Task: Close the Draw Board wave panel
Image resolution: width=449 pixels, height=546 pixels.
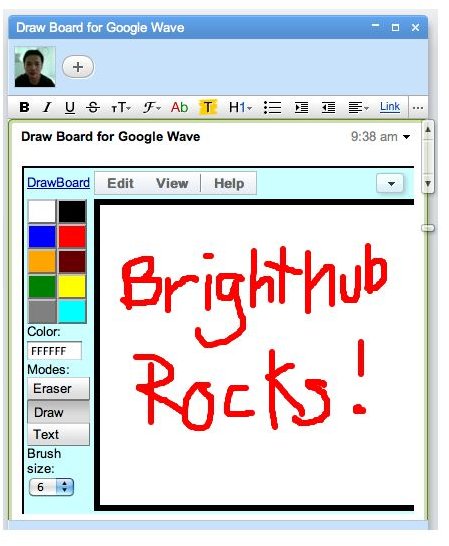Action: click(415, 27)
